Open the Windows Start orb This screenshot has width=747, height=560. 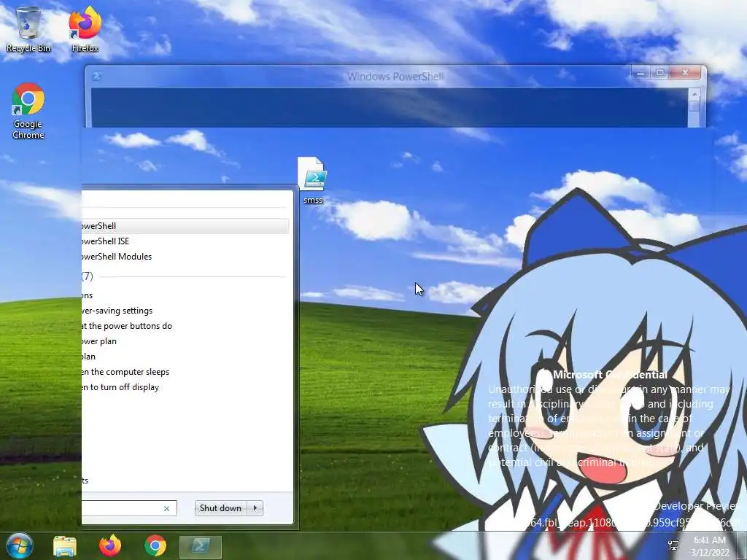(19, 545)
